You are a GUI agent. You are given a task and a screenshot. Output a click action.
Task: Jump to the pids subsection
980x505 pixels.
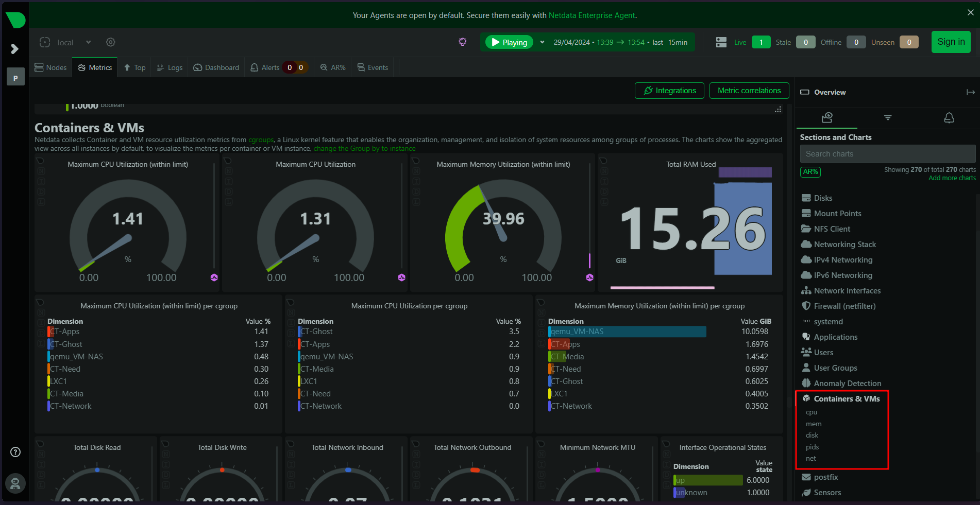(813, 447)
